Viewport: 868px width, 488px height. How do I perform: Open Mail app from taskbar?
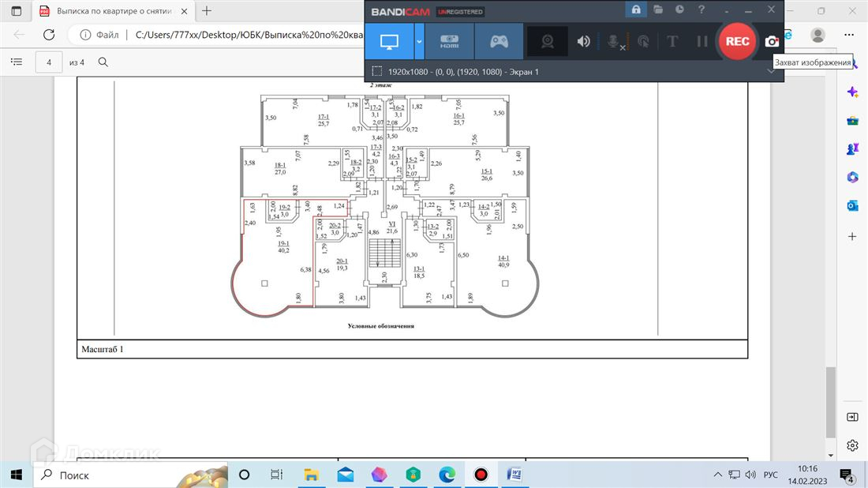click(346, 475)
